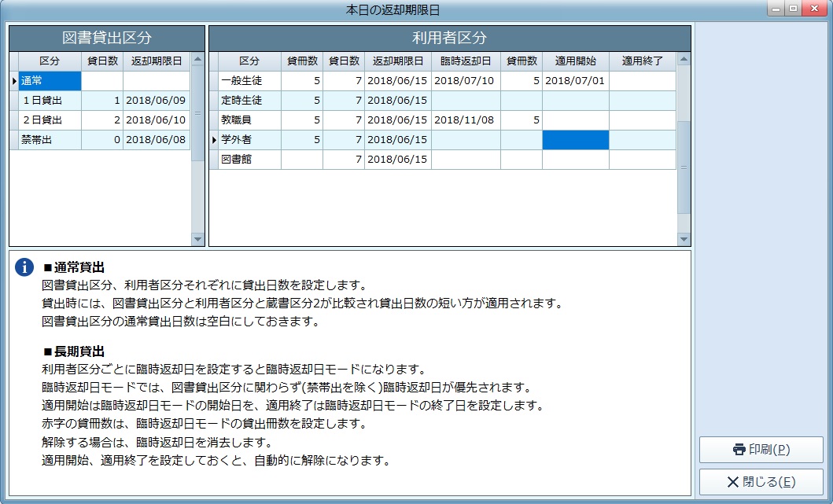833x504 pixels.
Task: Click row selector arrow beside 通常
Action: [14, 81]
